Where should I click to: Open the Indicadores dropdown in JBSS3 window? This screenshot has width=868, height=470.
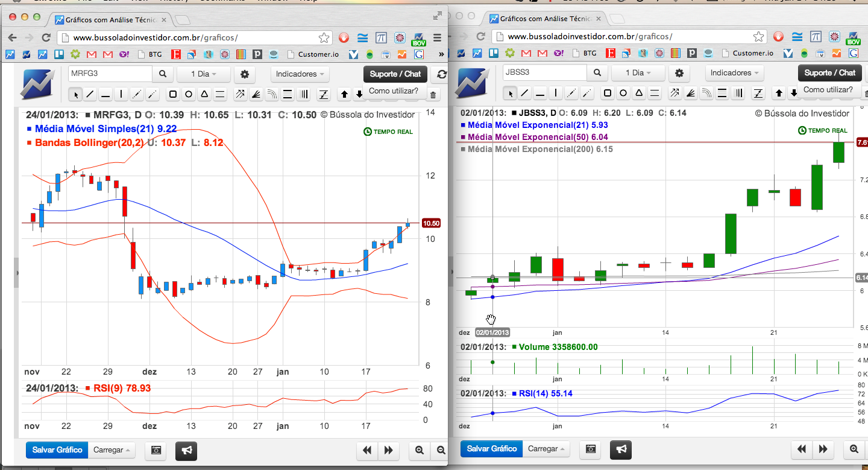tap(734, 73)
